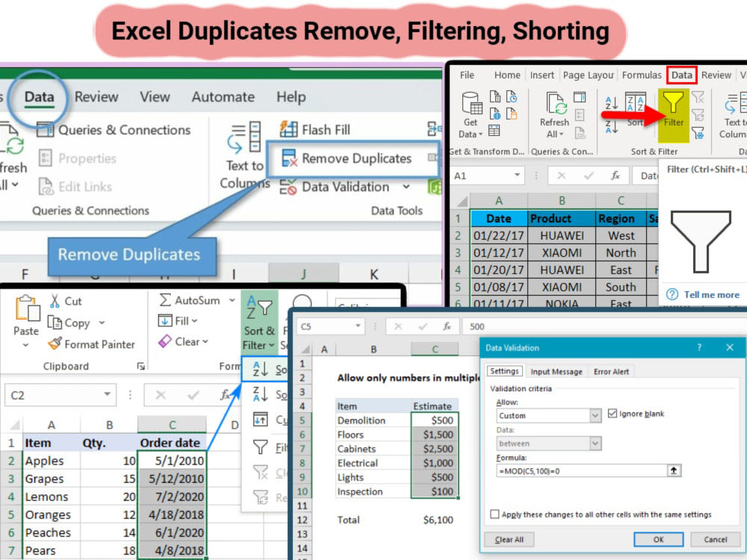Click the Sort & Filter button on Home ribbon
Image resolution: width=747 pixels, height=560 pixels.
coord(260,323)
